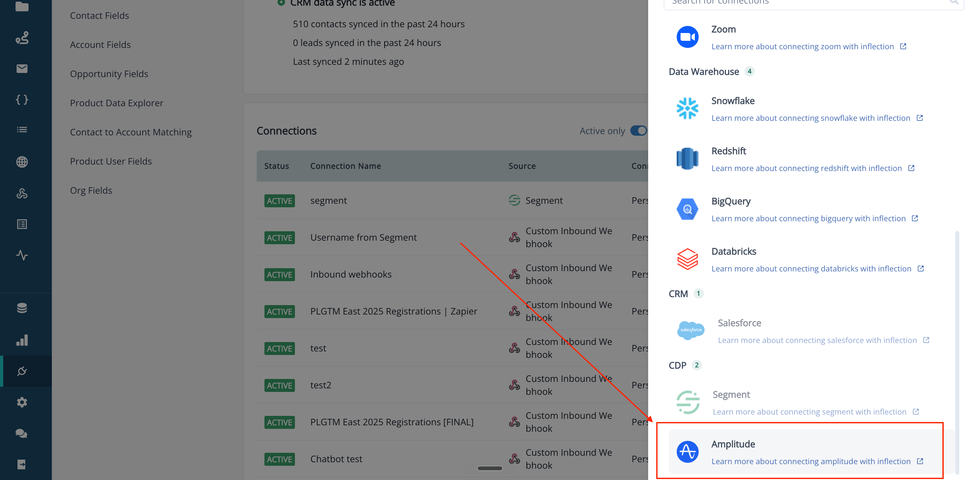Open learn more about connecting salesforce link
Viewport: 980px width, 480px height.
[818, 340]
